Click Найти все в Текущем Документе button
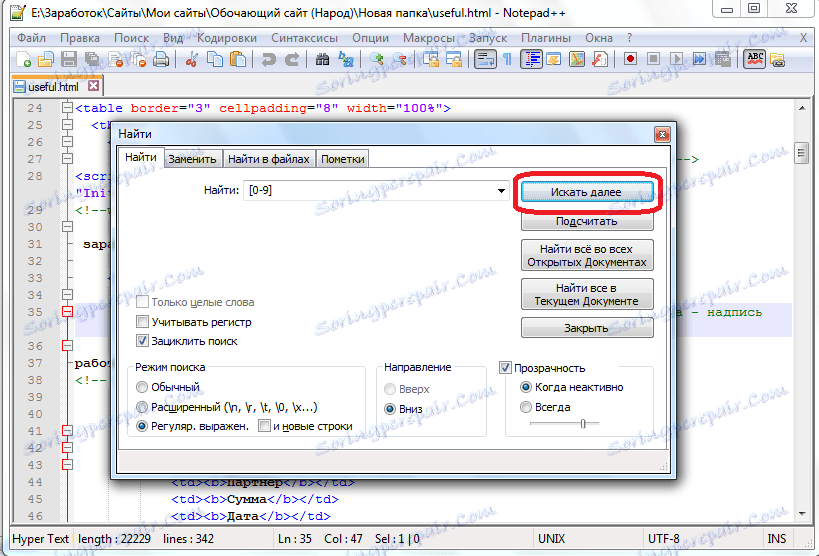The width and height of the screenshot is (819, 556). click(x=587, y=294)
